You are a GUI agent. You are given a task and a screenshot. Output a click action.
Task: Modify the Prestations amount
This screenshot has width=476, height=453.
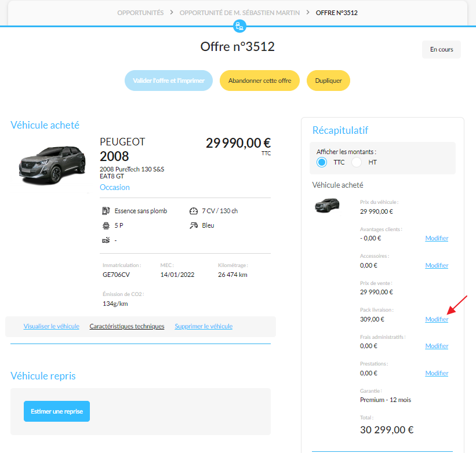pyautogui.click(x=437, y=373)
